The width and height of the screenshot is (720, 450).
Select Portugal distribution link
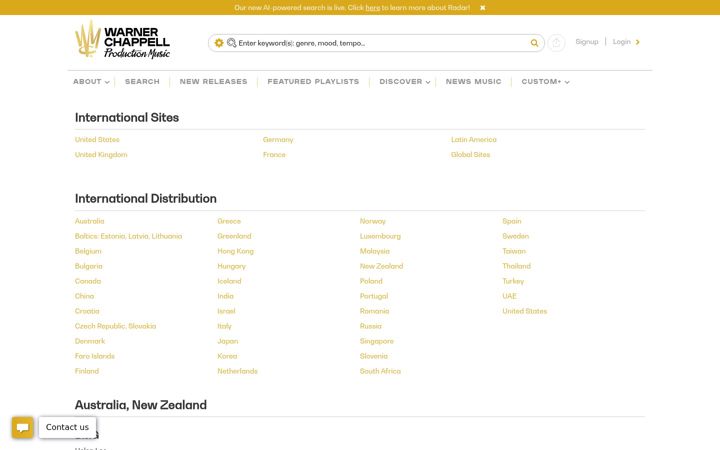(x=374, y=296)
